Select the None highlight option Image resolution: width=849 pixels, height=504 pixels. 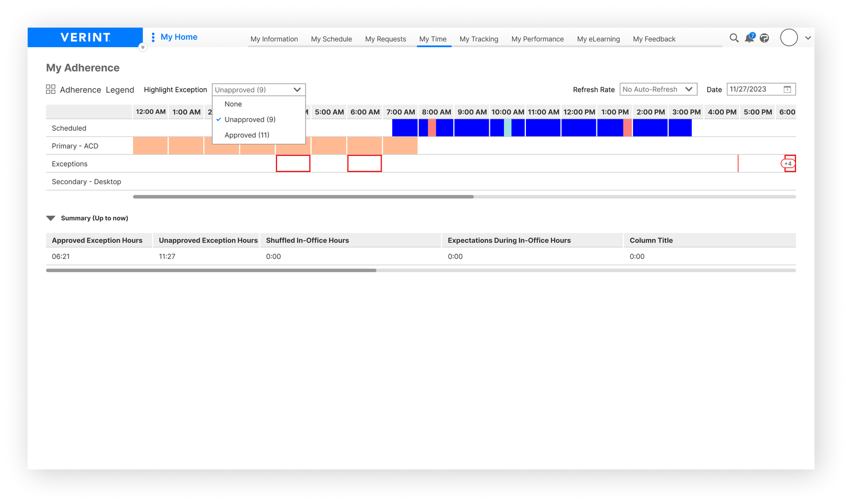tap(233, 105)
